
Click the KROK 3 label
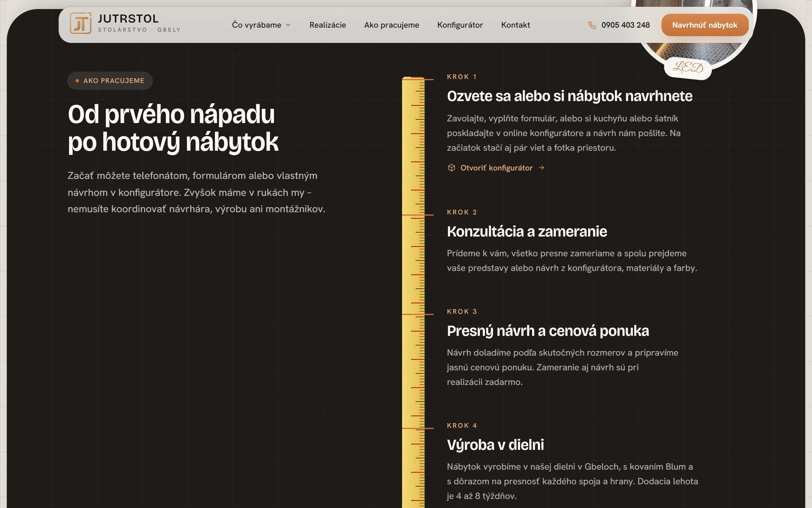[462, 312]
